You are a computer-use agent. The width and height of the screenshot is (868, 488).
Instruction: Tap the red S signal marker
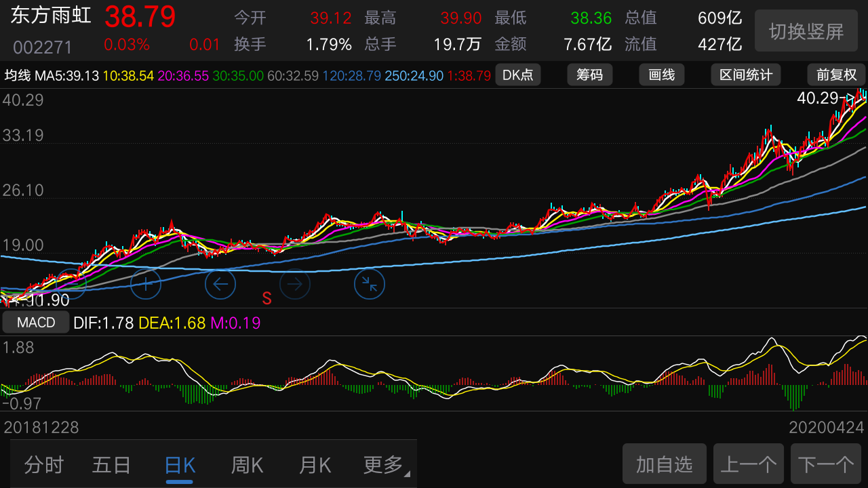(267, 298)
